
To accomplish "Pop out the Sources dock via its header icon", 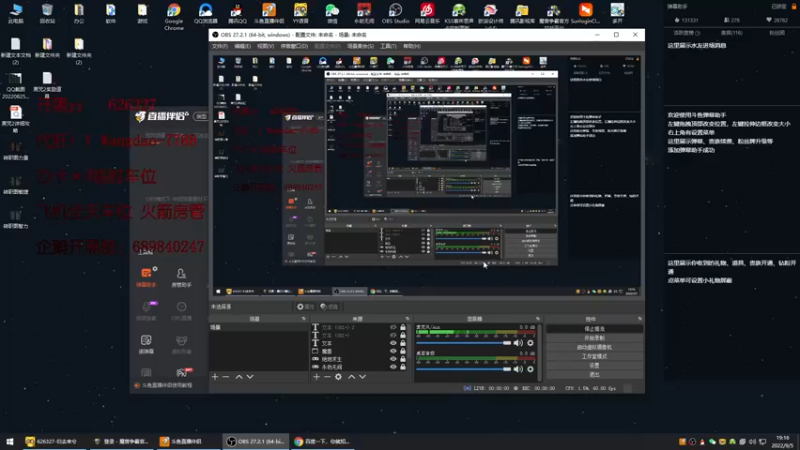I will click(x=407, y=319).
